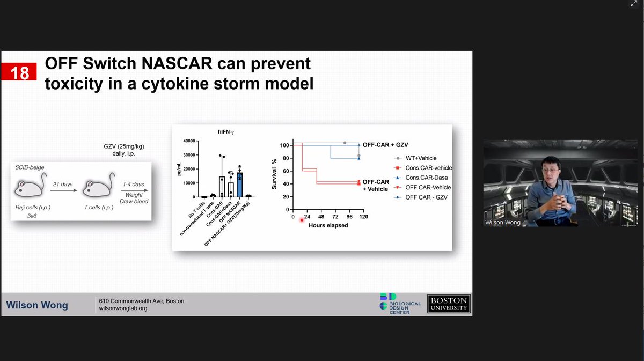Click the "Hours elapsed" axis label
Screen dimensions: 644x361
pyautogui.click(x=328, y=225)
